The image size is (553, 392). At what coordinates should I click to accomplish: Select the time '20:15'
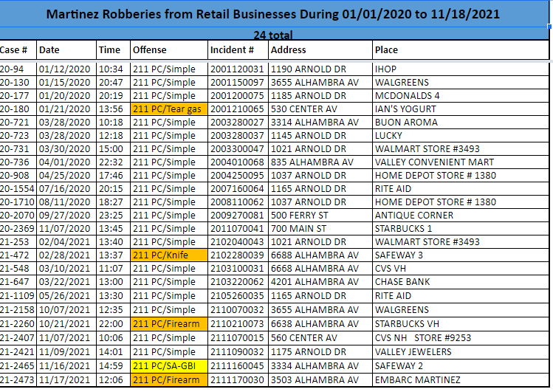pos(113,188)
